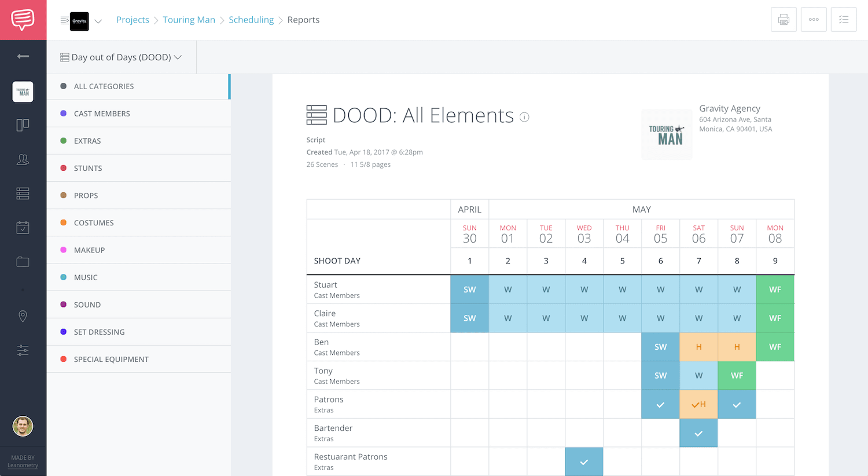Click the checklist icon in top right
The height and width of the screenshot is (476, 868).
844,20
